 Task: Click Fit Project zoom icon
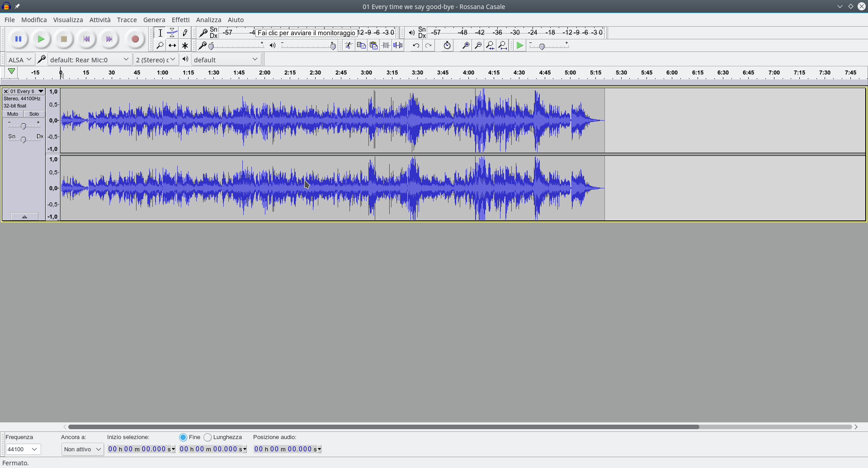(502, 45)
